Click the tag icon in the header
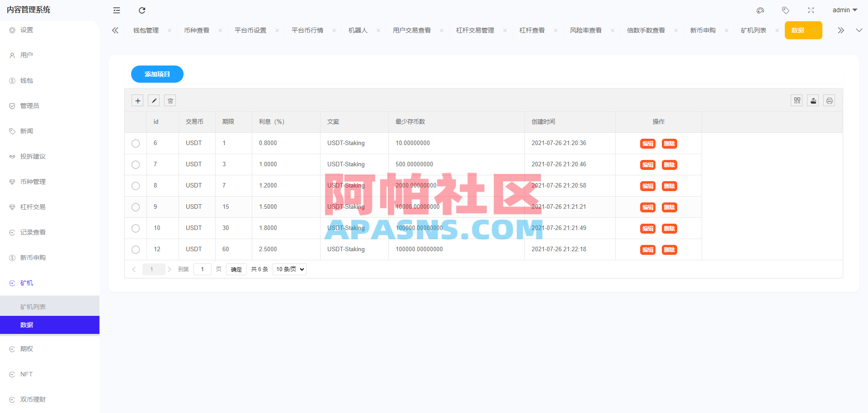 (x=786, y=10)
